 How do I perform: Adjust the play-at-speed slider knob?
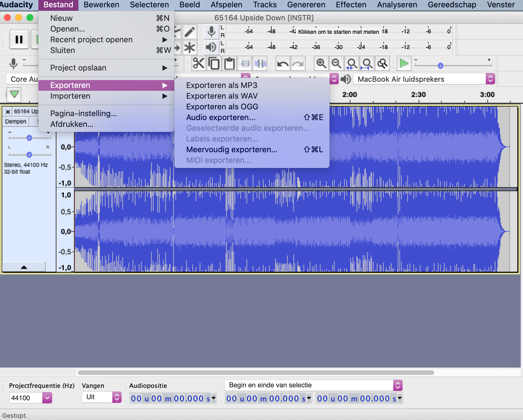click(440, 66)
